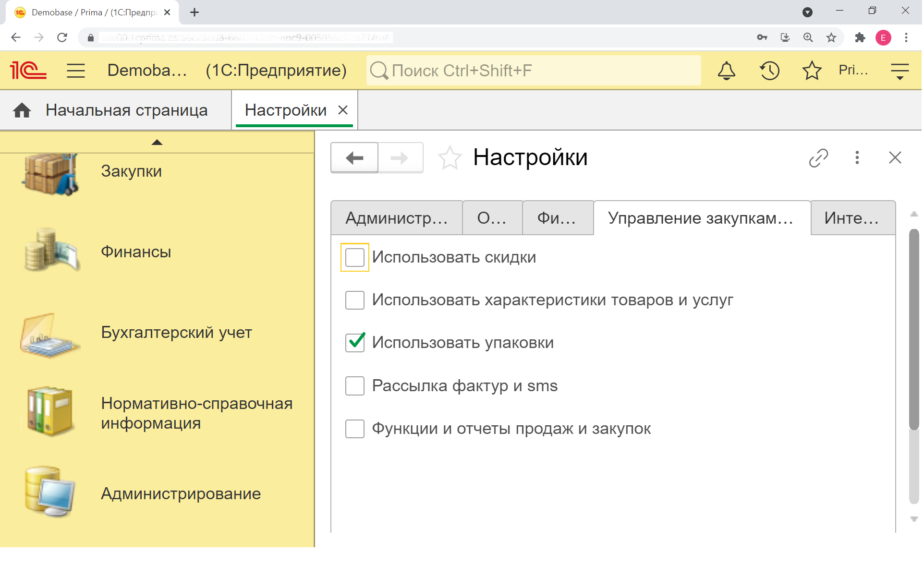Open the Администрирование section
The width and height of the screenshot is (924, 576).
[181, 493]
